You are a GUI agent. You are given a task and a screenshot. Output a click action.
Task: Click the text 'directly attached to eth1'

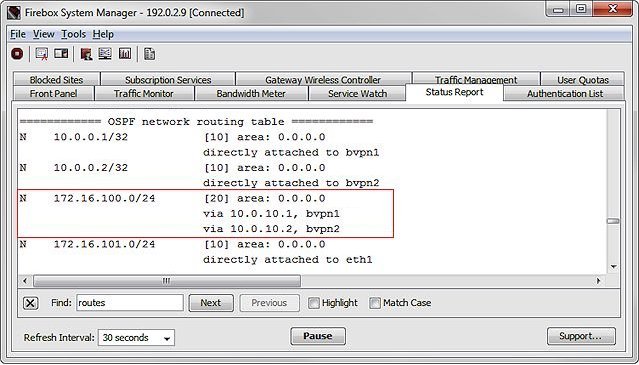coord(288,260)
